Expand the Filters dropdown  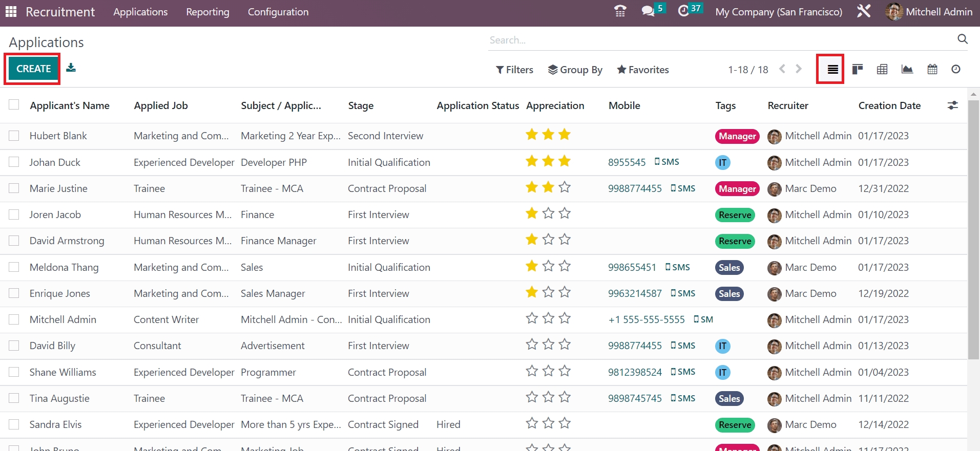(514, 70)
